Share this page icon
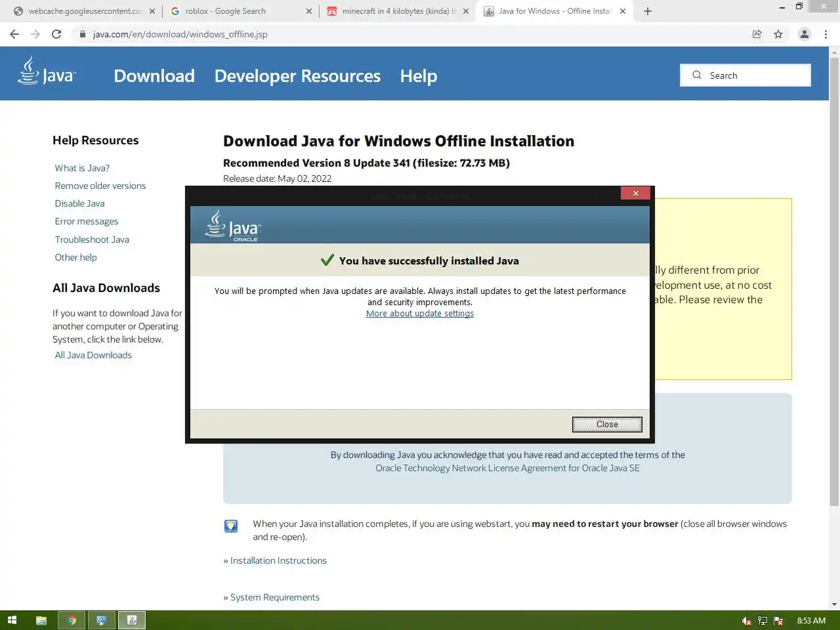Image resolution: width=840 pixels, height=630 pixels. [757, 34]
